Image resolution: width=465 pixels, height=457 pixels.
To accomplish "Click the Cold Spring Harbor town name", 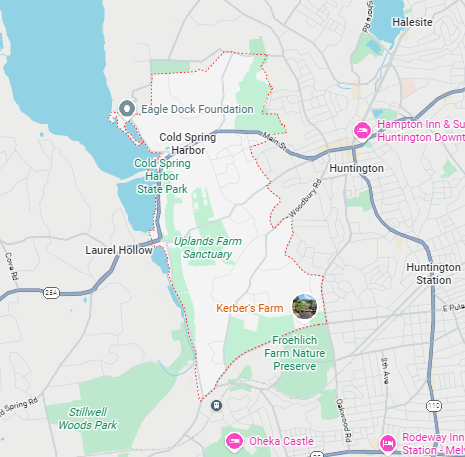I will (188, 143).
